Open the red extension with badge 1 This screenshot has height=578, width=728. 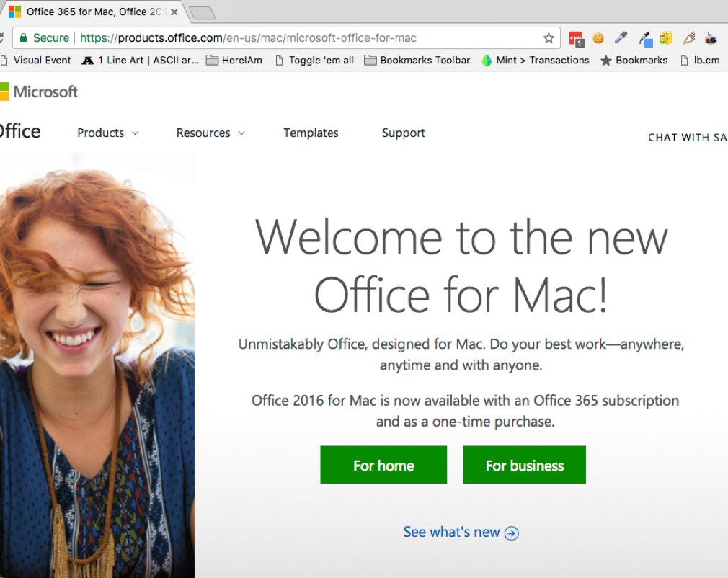tap(576, 38)
